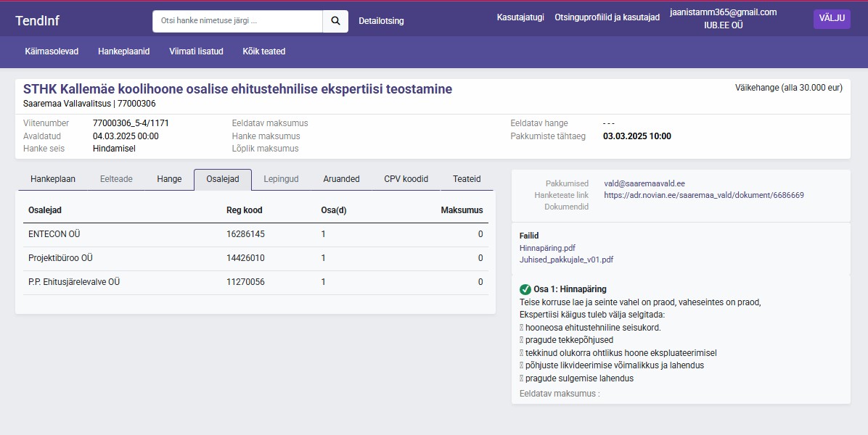Open Juhised_pakkujale_v01.pdf file
Screen dimensions: 868x435
[x=566, y=260]
